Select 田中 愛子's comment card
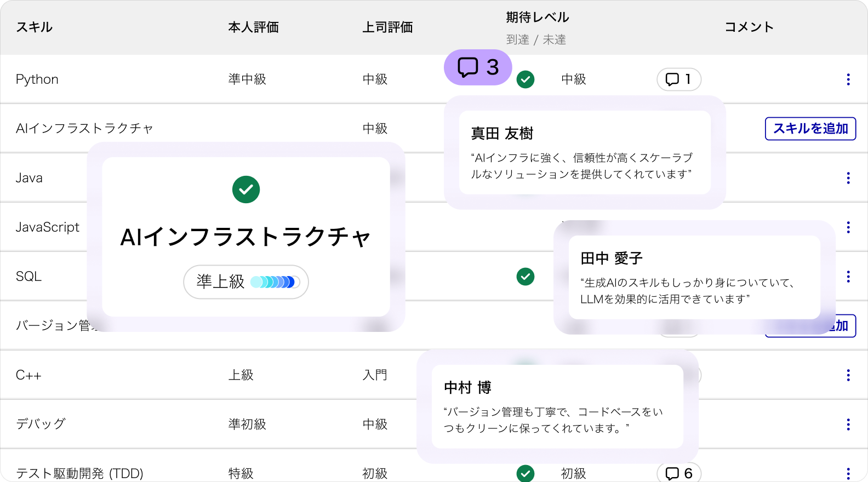Screen dimensions: 868x482 (x=694, y=277)
